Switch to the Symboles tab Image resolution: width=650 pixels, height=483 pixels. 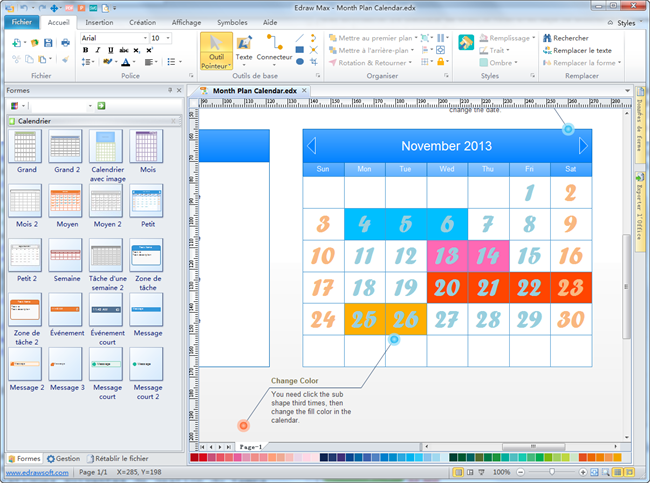(232, 22)
